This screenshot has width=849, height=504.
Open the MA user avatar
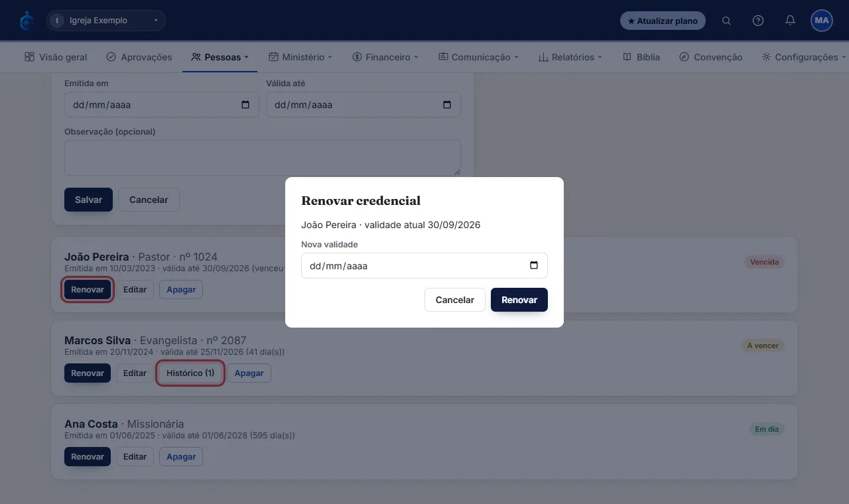(x=822, y=21)
